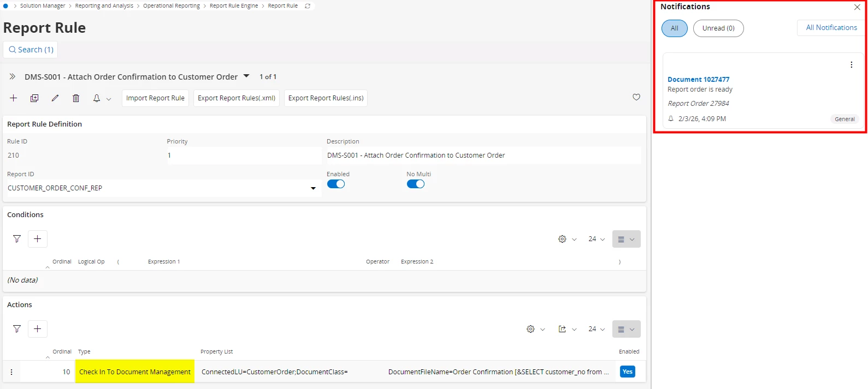Click the breadcrumb refresh icon
The width and height of the screenshot is (868, 389).
click(308, 6)
